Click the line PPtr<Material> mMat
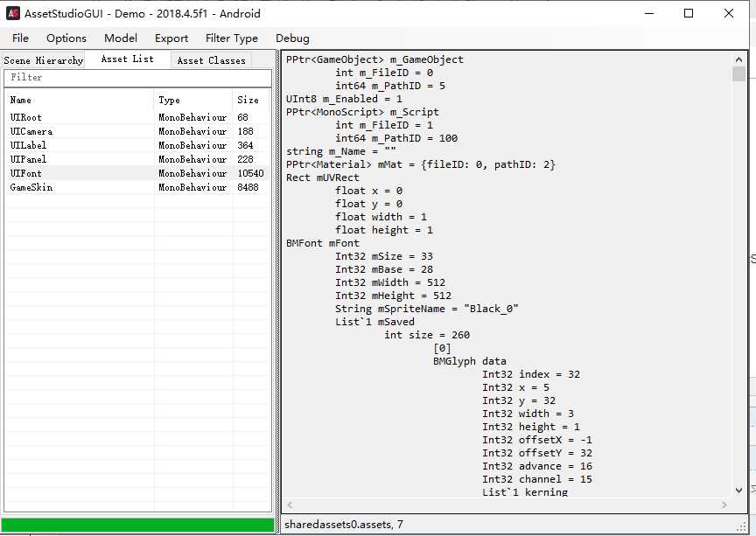The height and width of the screenshot is (536, 756). pos(420,164)
